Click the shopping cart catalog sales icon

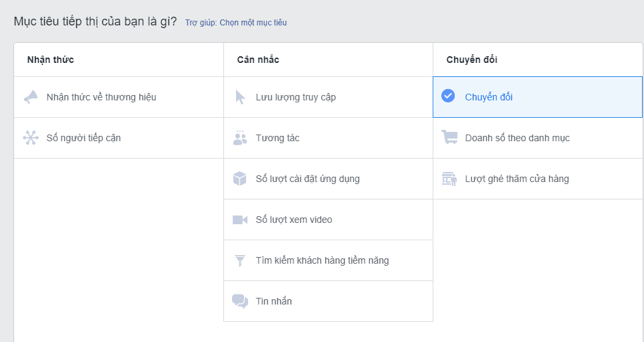tap(449, 137)
